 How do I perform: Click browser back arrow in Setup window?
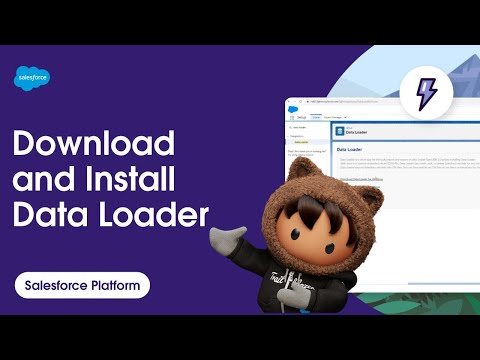coord(289,101)
